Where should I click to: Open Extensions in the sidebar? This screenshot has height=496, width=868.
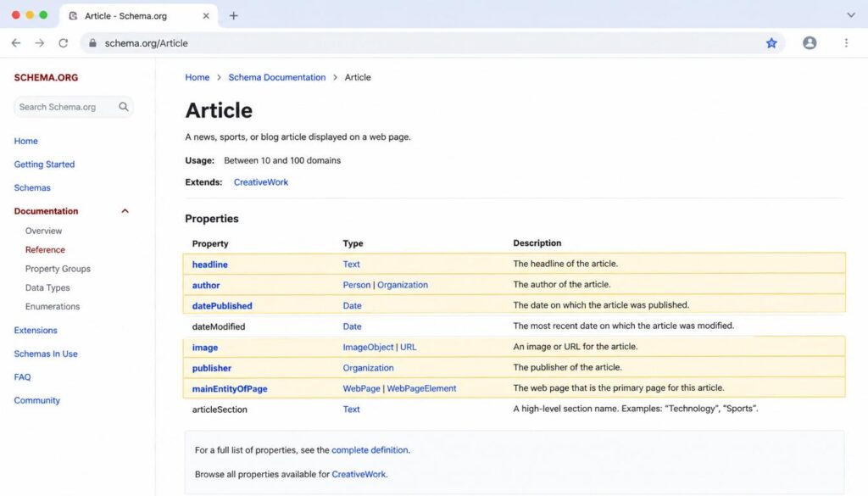point(36,331)
